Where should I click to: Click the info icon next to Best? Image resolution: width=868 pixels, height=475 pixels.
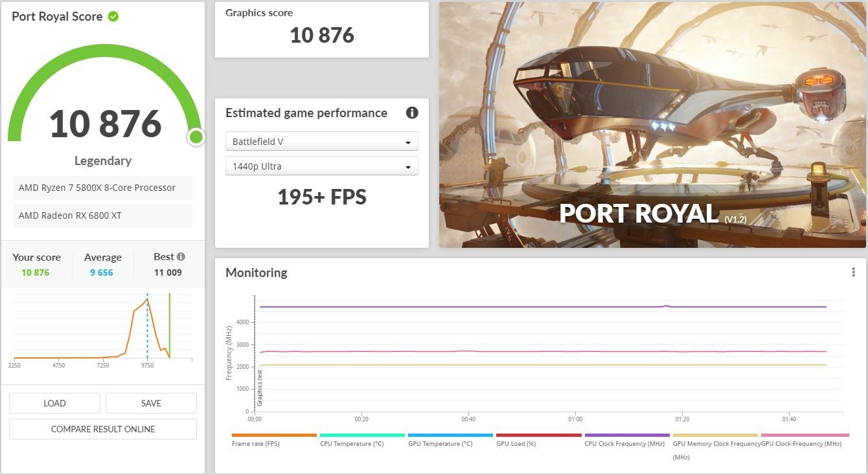click(x=181, y=256)
